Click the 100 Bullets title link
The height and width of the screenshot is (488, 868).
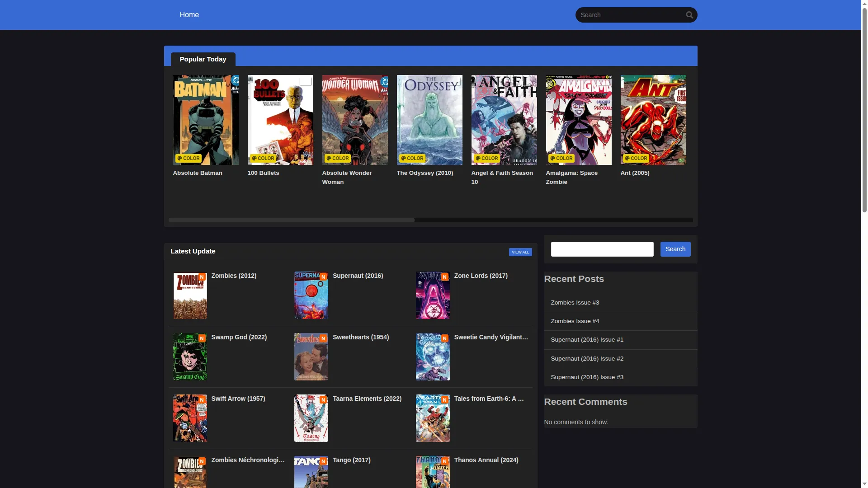pyautogui.click(x=263, y=173)
